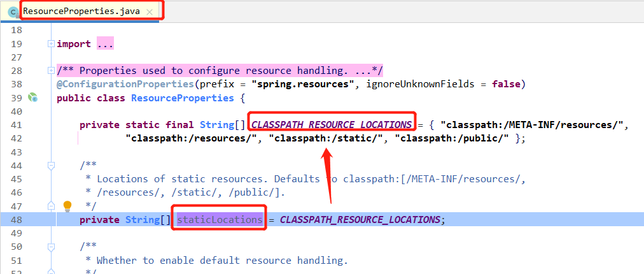Collapse the Javadoc block at line 44

51,166
